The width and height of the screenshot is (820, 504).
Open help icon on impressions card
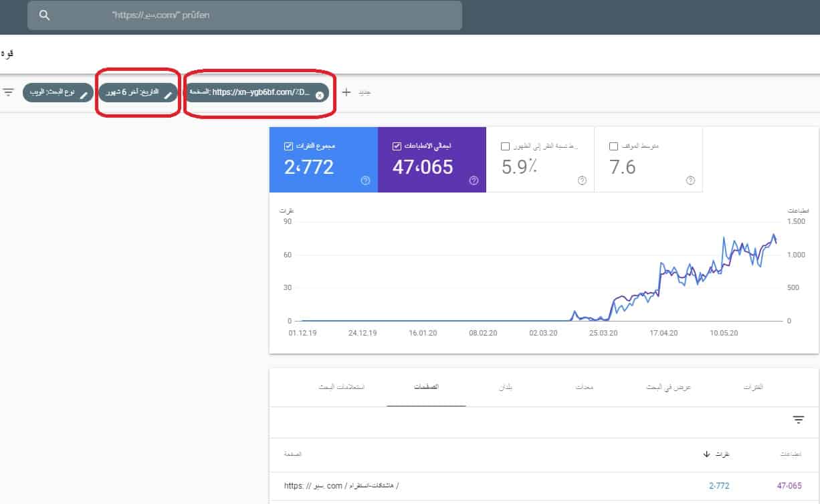click(474, 180)
